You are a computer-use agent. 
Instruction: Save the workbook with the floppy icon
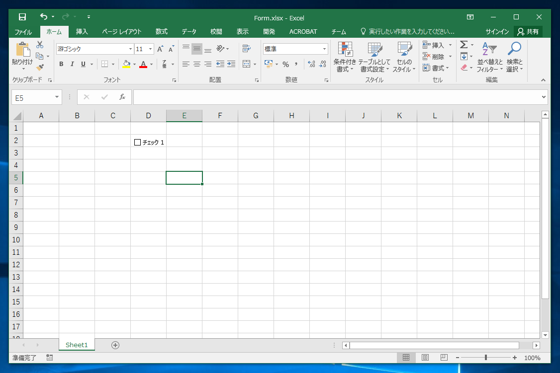22,17
